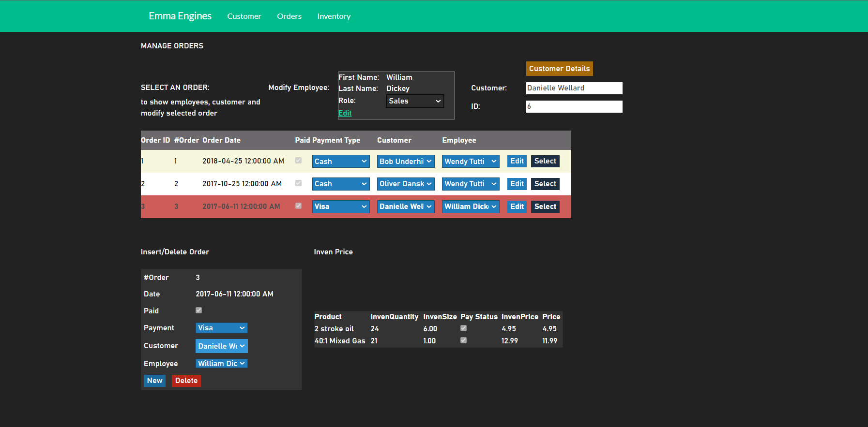The height and width of the screenshot is (427, 868).
Task: Toggle Pay Status checkbox for 2 stroke oil
Action: (x=463, y=328)
